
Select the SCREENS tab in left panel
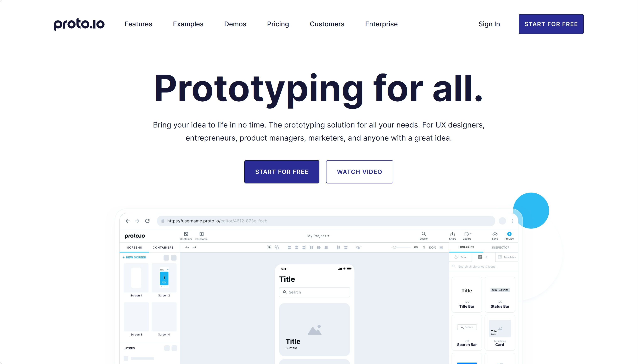tap(134, 247)
